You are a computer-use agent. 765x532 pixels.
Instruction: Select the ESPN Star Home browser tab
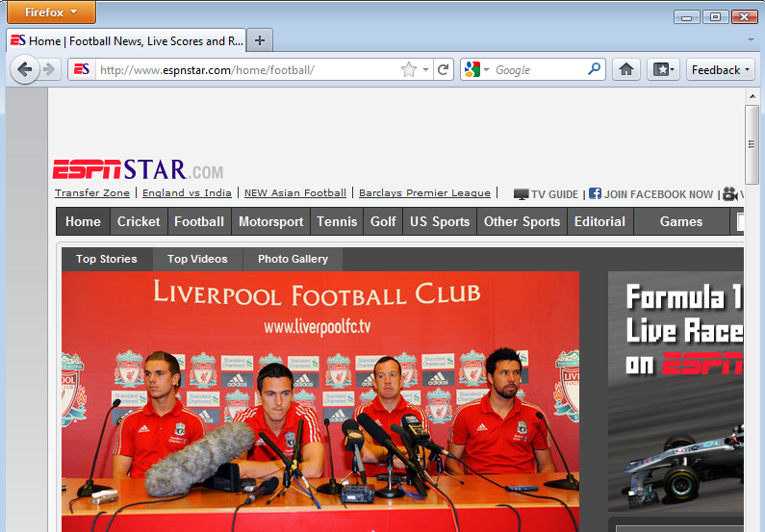pos(126,40)
